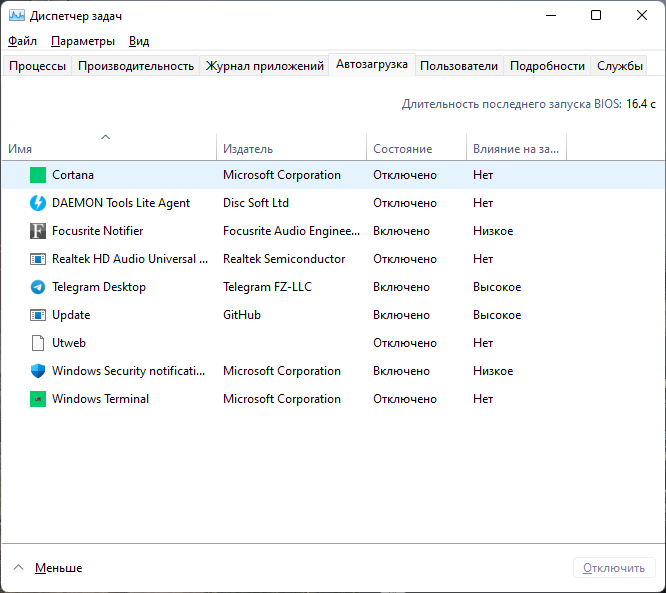This screenshot has height=593, width=666.
Task: Select the Windows Terminal entry name
Action: 100,399
